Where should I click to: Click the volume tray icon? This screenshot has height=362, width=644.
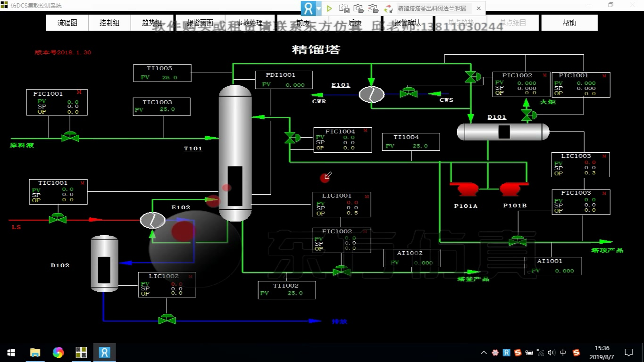pos(552,353)
